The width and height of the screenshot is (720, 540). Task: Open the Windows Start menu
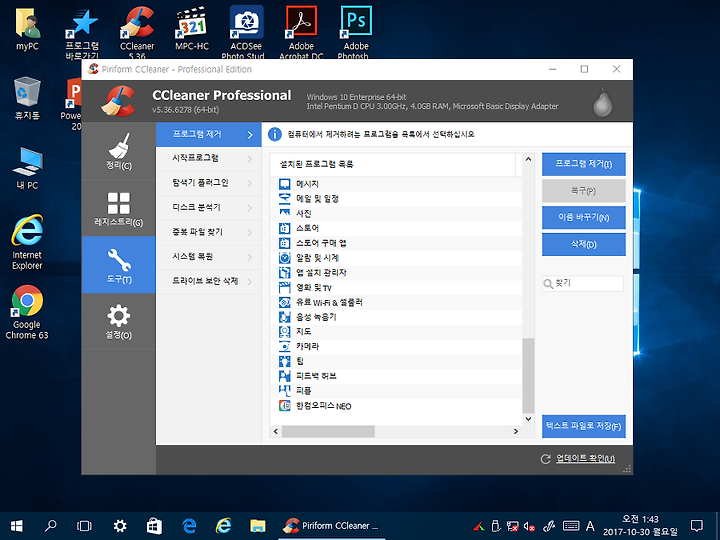17,526
